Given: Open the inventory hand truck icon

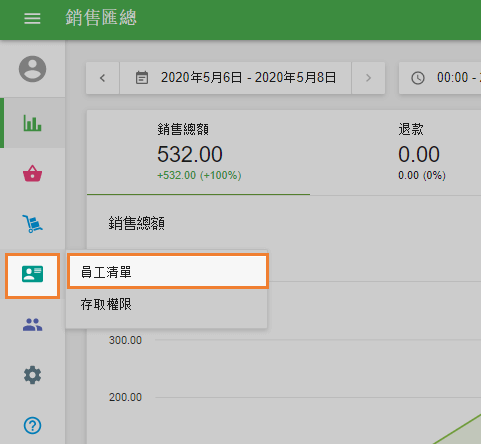Looking at the screenshot, I should point(32,223).
